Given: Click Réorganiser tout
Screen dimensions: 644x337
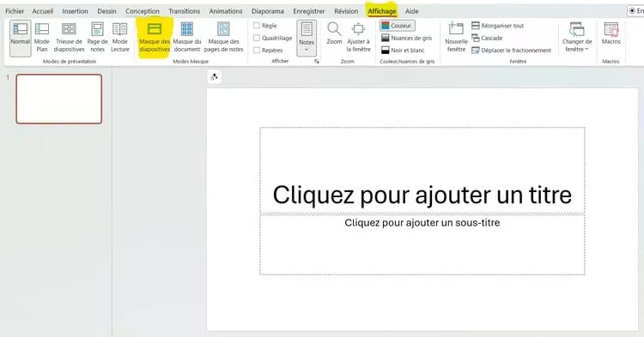Looking at the screenshot, I should (497, 26).
